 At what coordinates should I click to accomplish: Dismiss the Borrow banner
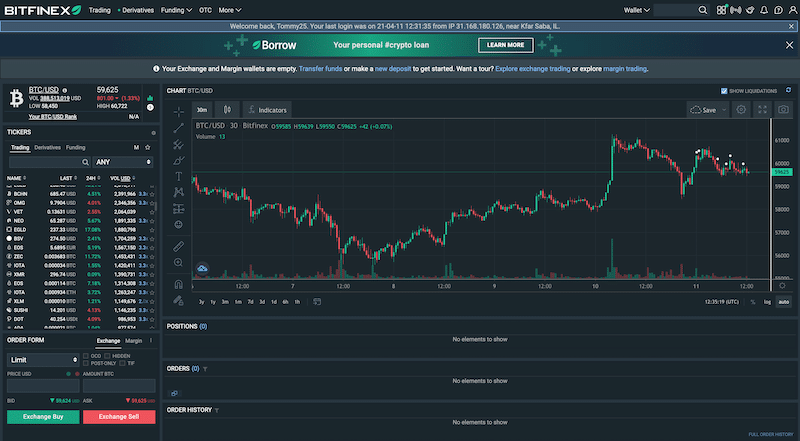click(x=789, y=45)
